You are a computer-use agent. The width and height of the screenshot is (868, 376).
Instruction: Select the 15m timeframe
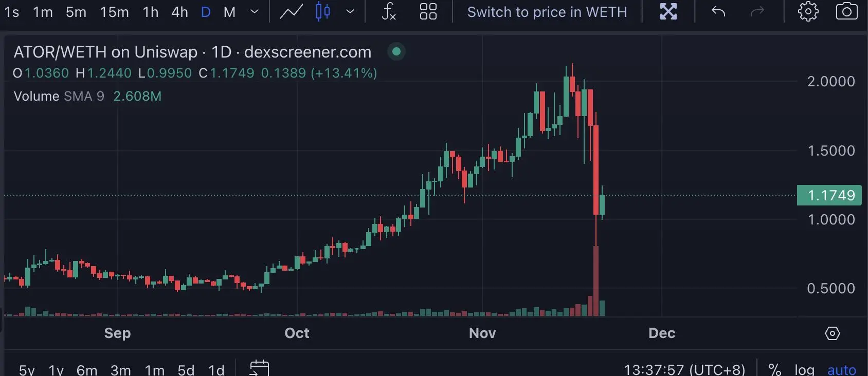point(114,12)
